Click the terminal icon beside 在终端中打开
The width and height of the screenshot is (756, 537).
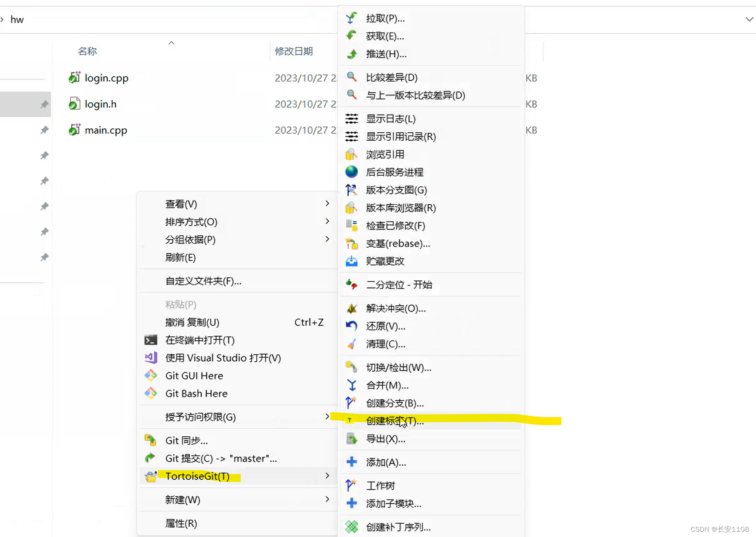[x=151, y=340]
